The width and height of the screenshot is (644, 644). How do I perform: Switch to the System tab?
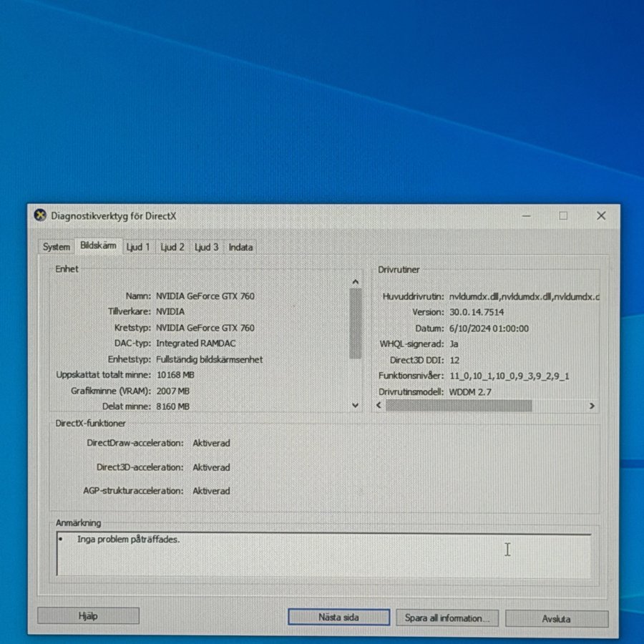tap(56, 247)
